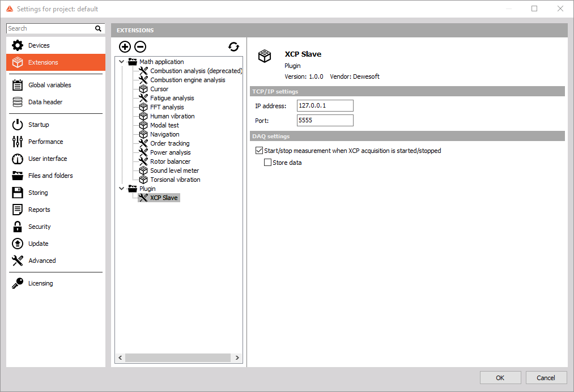
Task: Close the Settings window
Action: (560, 8)
